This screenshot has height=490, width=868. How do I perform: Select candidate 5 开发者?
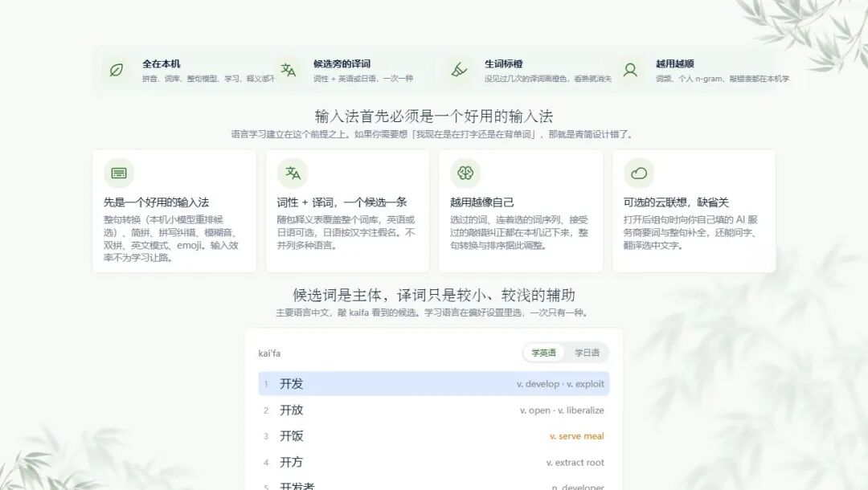click(x=433, y=485)
